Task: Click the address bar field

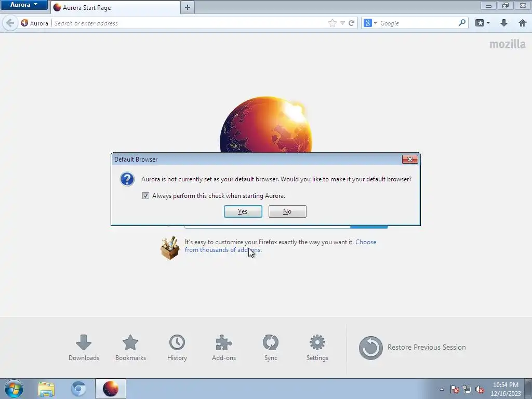Action: (x=190, y=23)
